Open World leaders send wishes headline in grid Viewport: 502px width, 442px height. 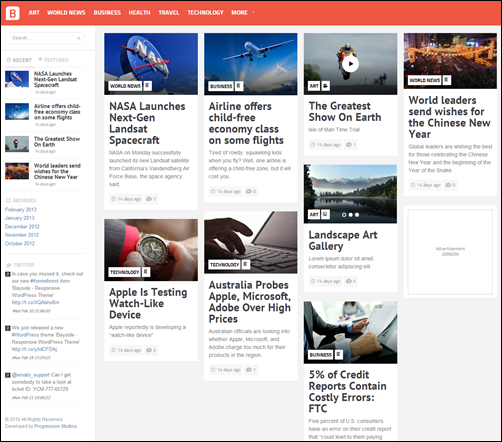point(449,117)
